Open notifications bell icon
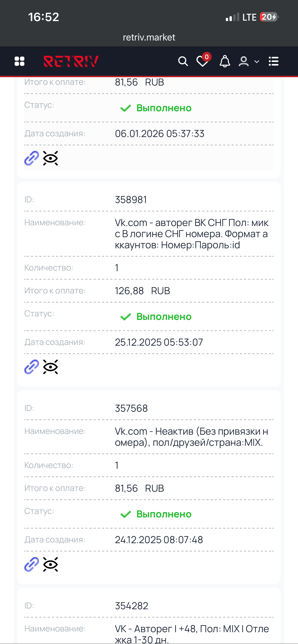298x644 pixels. 225,61
